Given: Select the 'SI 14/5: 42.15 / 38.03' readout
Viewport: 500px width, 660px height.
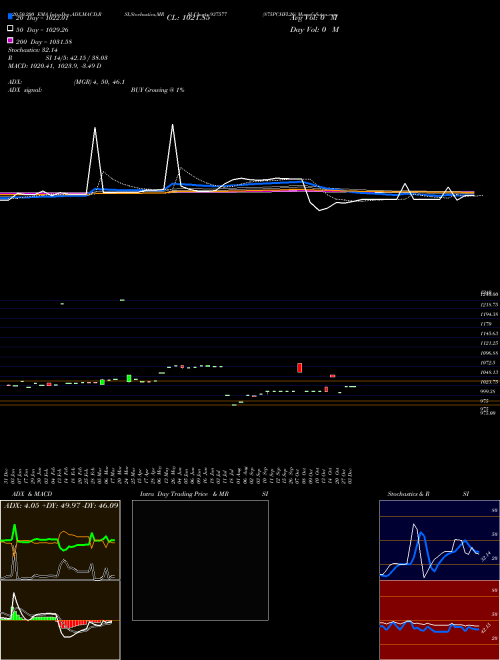Looking at the screenshot, I should 77,58.
